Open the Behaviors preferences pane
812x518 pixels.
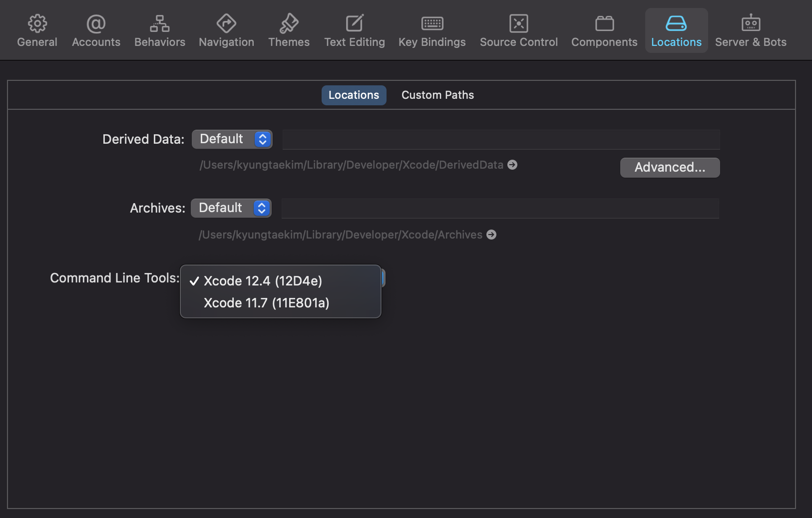click(160, 31)
